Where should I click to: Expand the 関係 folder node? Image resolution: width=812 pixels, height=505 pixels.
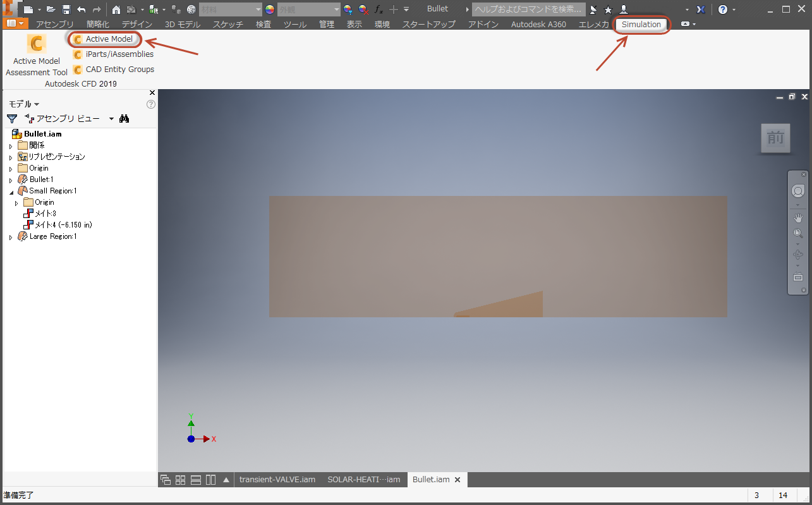pyautogui.click(x=11, y=146)
